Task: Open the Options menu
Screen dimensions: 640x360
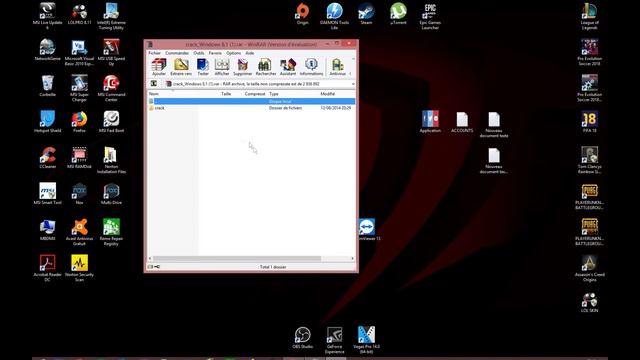Action: click(233, 53)
